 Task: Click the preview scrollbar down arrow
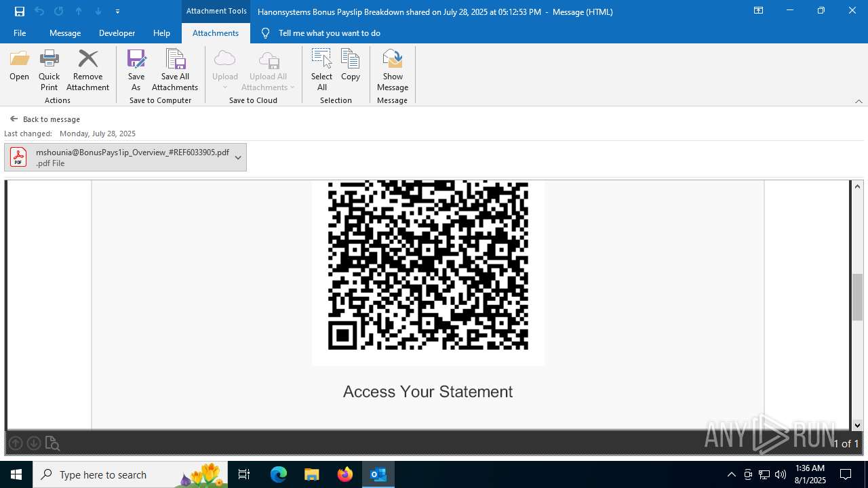pyautogui.click(x=857, y=425)
